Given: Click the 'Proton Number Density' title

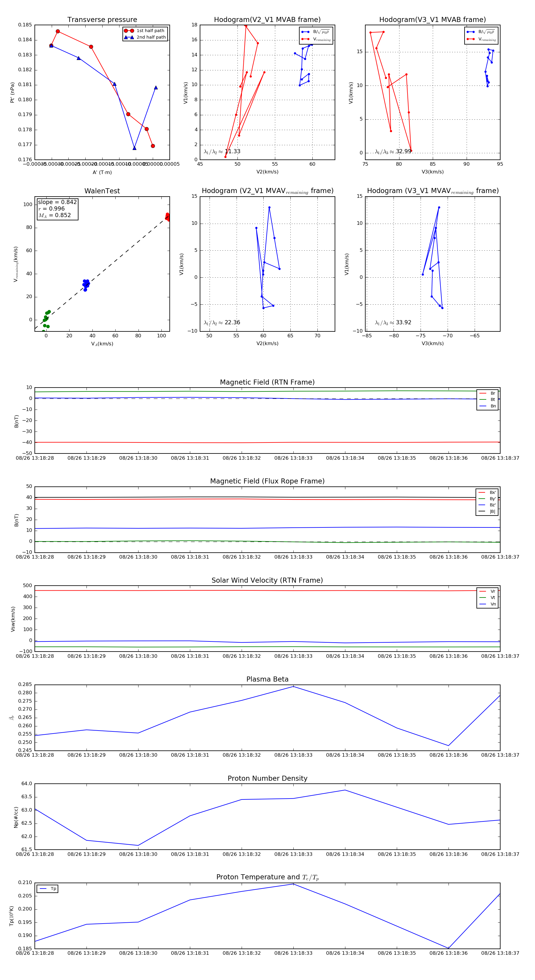Looking at the screenshot, I should (x=267, y=778).
